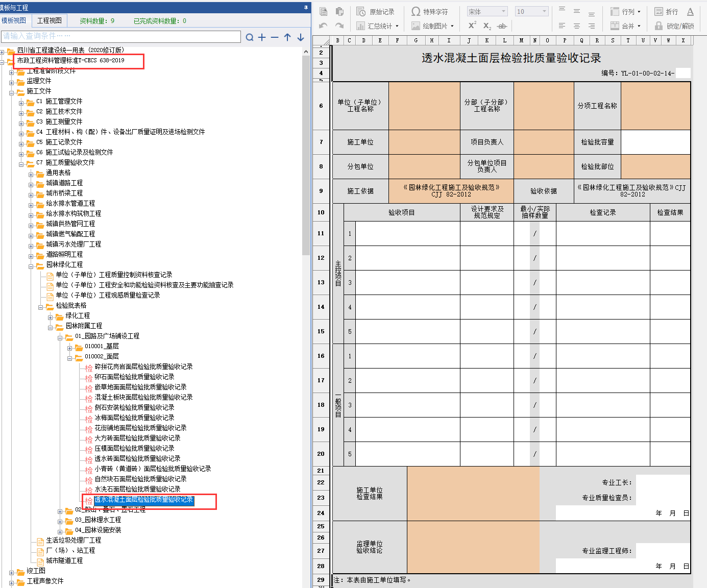Open 碎拼花岗岩面层检验批质量验收记录
Screen dimensions: 707x588
tap(143, 366)
